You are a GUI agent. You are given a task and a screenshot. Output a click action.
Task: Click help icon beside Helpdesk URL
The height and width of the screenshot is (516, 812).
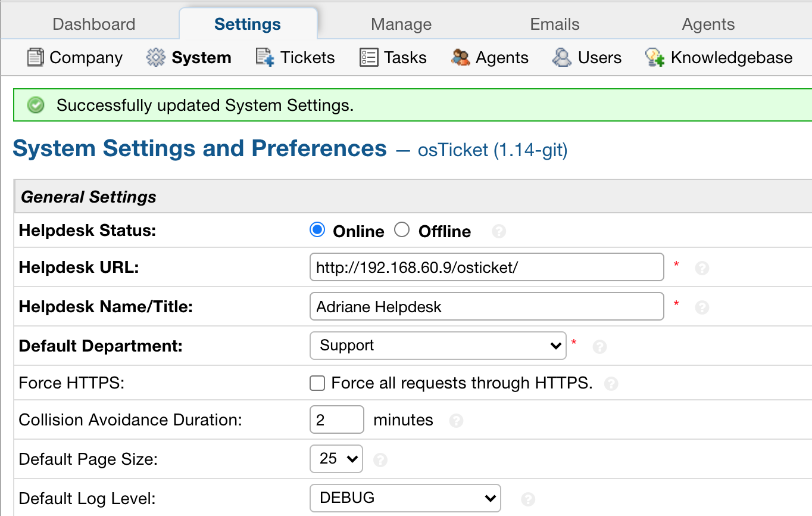pyautogui.click(x=702, y=268)
